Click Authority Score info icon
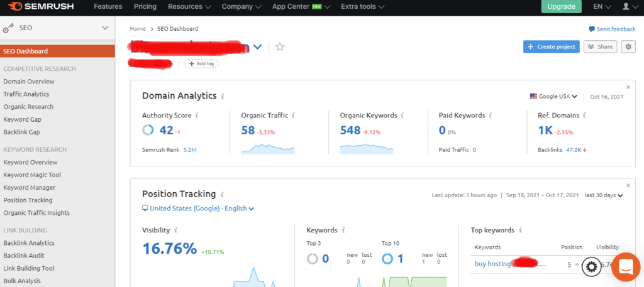The height and width of the screenshot is (287, 644). point(197,116)
